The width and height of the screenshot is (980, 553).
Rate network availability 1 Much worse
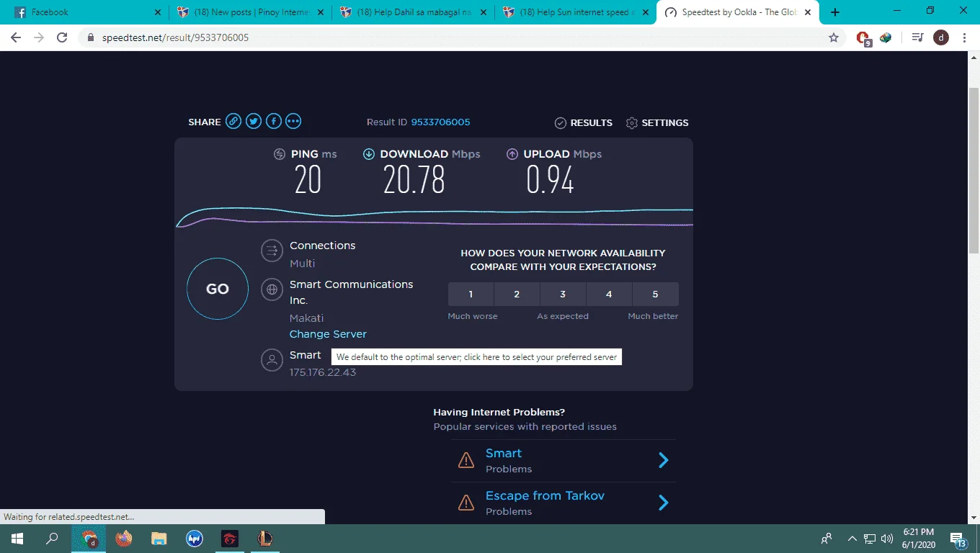(x=471, y=294)
